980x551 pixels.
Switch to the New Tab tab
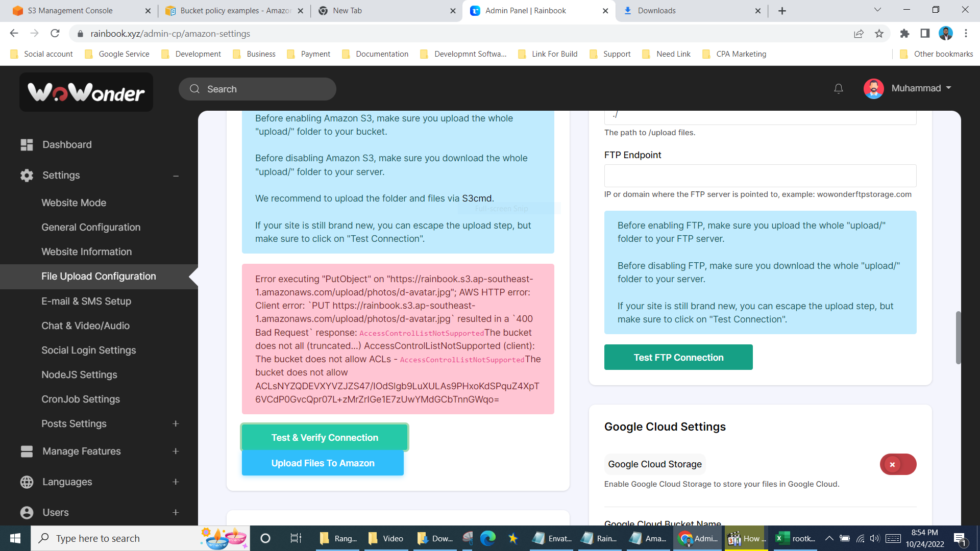(x=386, y=11)
